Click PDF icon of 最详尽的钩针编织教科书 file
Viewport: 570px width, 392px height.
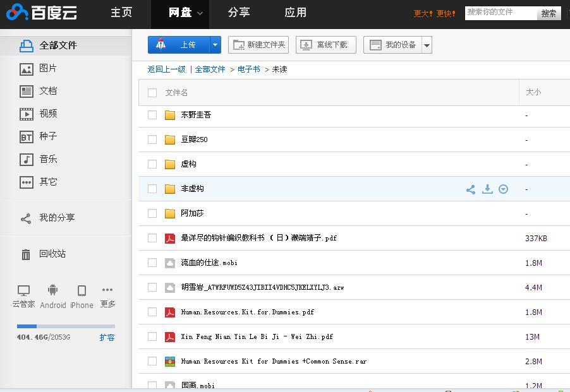click(x=170, y=239)
